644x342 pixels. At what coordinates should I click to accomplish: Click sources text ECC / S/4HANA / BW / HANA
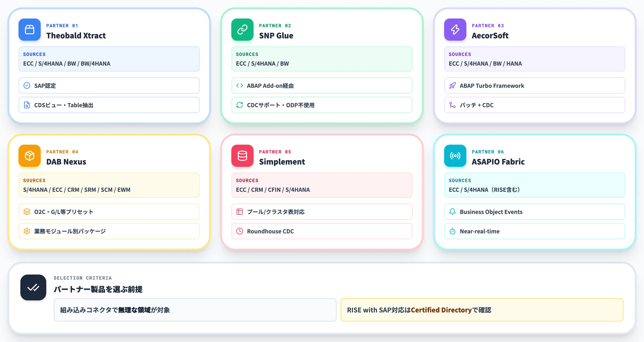485,64
